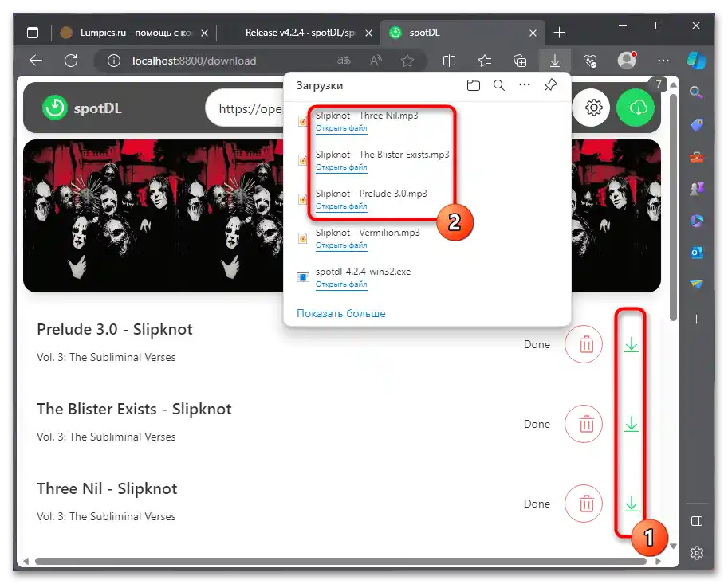
Task: Pin the Загрузки downloads panel
Action: [x=550, y=85]
